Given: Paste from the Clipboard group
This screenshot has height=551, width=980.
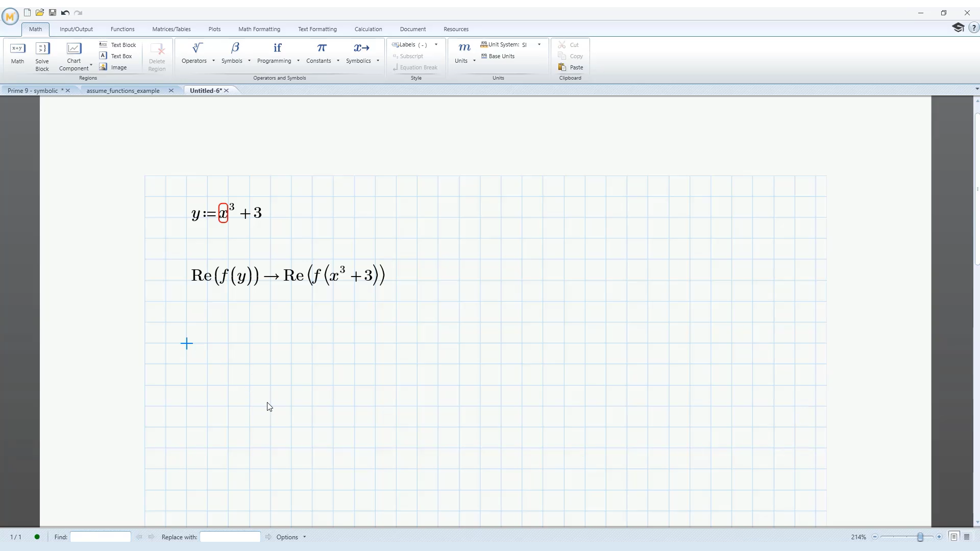Looking at the screenshot, I should [571, 67].
